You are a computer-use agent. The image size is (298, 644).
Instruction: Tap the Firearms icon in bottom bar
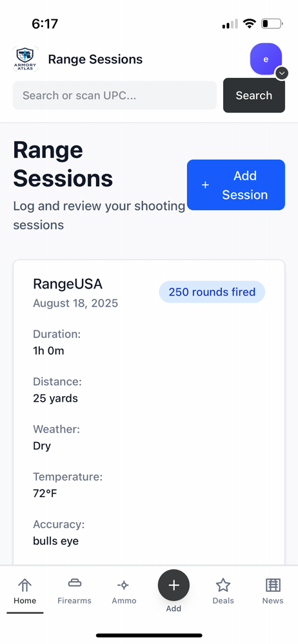coord(75,583)
